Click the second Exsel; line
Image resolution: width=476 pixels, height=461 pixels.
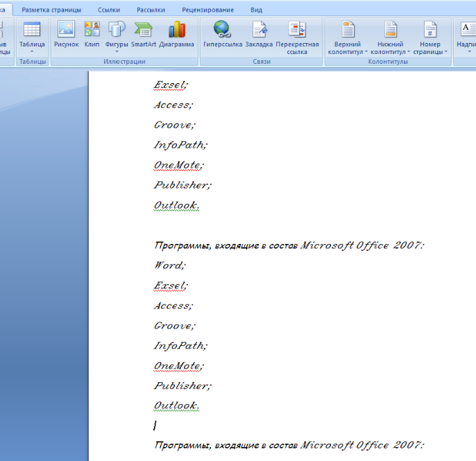click(171, 286)
